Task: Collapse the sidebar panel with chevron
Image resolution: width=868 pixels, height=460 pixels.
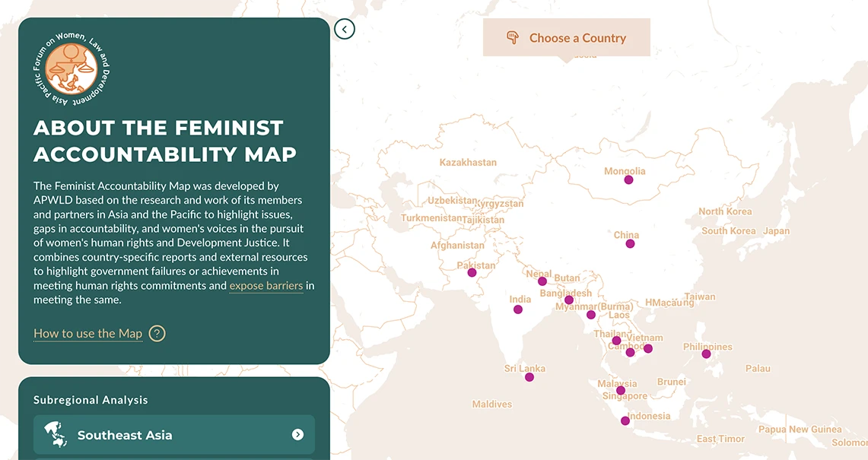Action: (345, 30)
